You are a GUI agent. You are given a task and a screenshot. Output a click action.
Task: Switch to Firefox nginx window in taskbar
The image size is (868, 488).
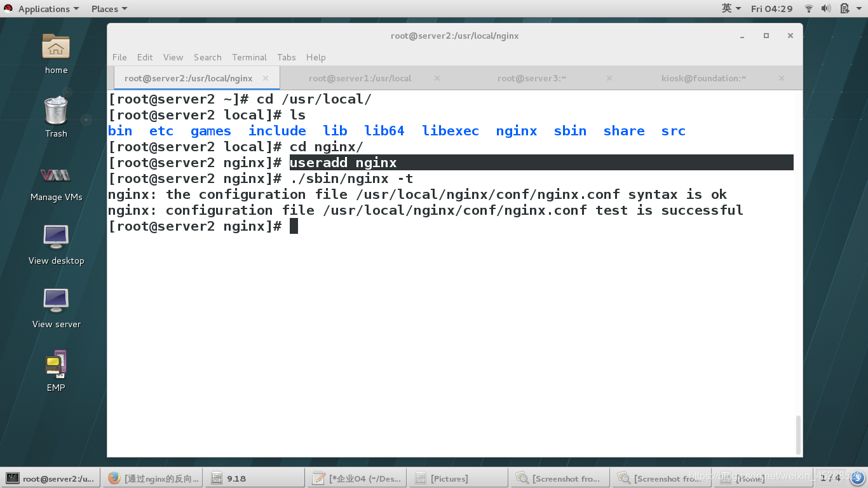tap(153, 478)
